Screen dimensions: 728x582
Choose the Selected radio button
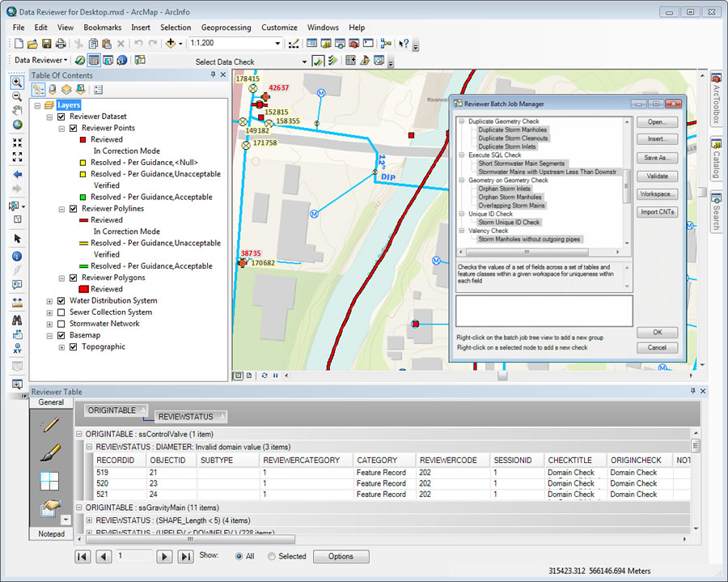tap(272, 556)
